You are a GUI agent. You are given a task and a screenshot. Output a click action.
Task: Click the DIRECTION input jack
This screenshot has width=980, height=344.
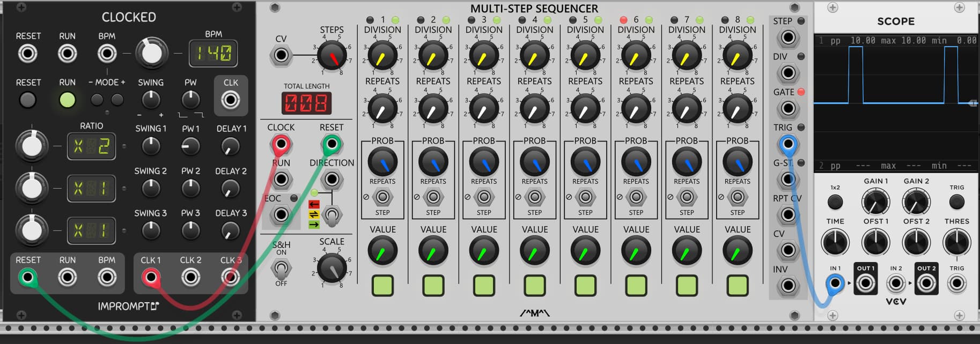click(x=331, y=180)
